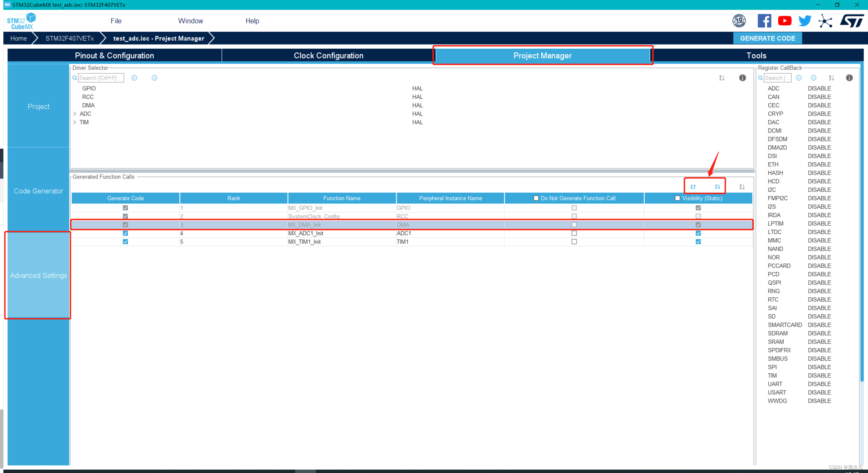Screen dimensions: 868x473
Task: Open ST Facebook page icon
Action: 764,21
